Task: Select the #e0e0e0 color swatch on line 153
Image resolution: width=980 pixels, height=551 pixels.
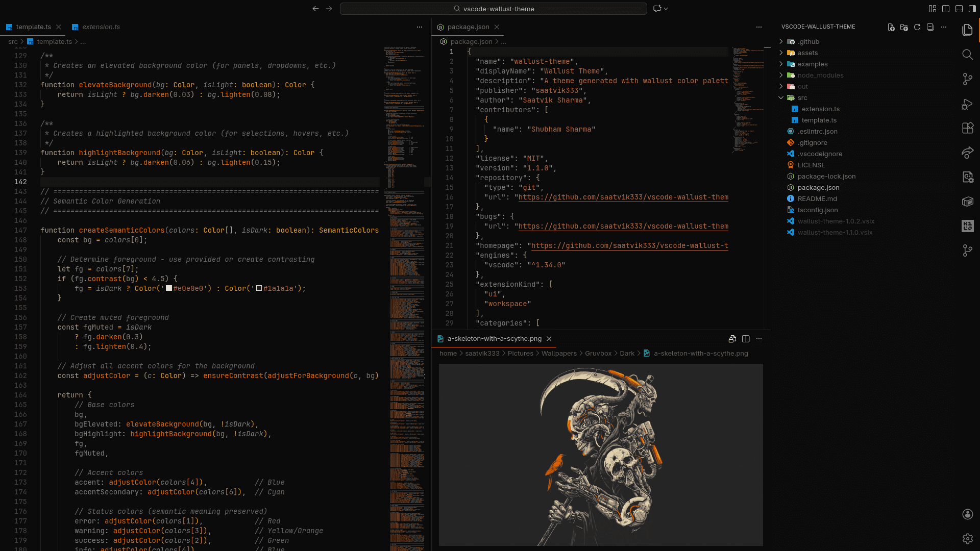Action: [168, 288]
